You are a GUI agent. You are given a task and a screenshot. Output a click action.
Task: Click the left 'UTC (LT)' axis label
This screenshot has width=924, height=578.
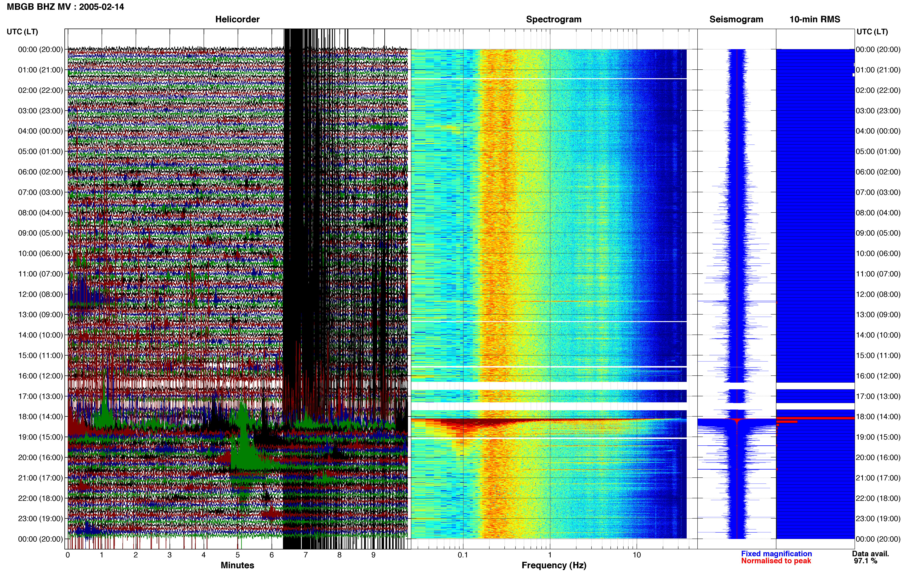click(22, 32)
